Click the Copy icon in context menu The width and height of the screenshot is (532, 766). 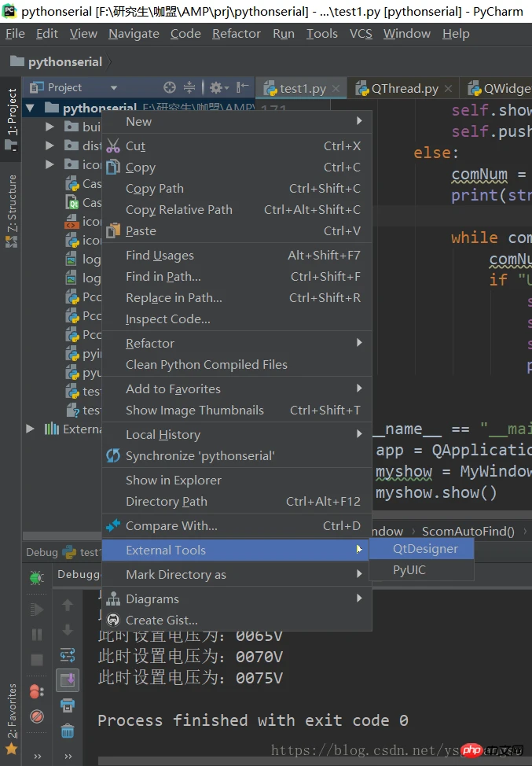click(112, 167)
